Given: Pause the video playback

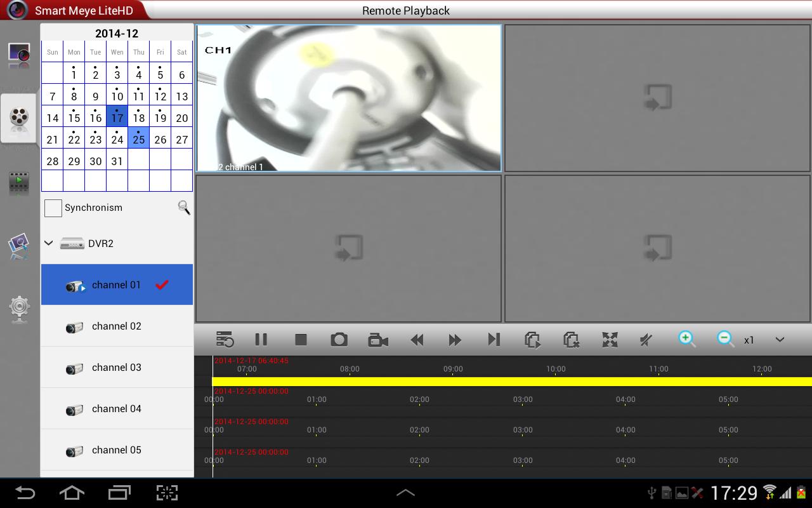Looking at the screenshot, I should [261, 340].
